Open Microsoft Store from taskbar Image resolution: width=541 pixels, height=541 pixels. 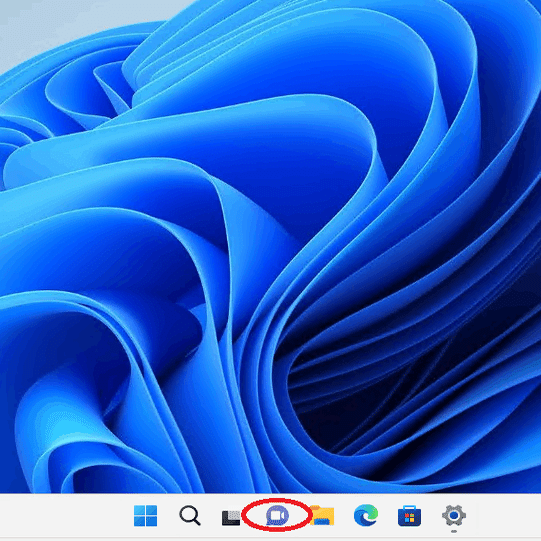[409, 515]
